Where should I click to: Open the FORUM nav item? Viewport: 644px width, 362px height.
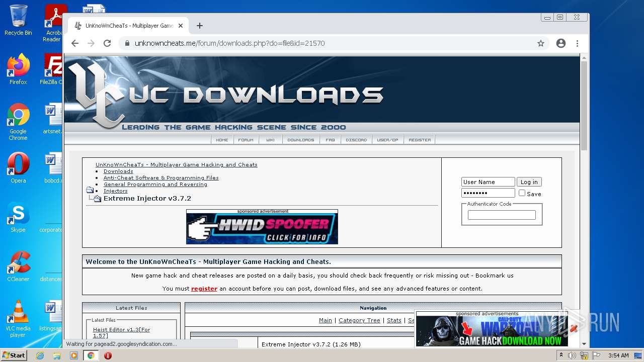[246, 140]
